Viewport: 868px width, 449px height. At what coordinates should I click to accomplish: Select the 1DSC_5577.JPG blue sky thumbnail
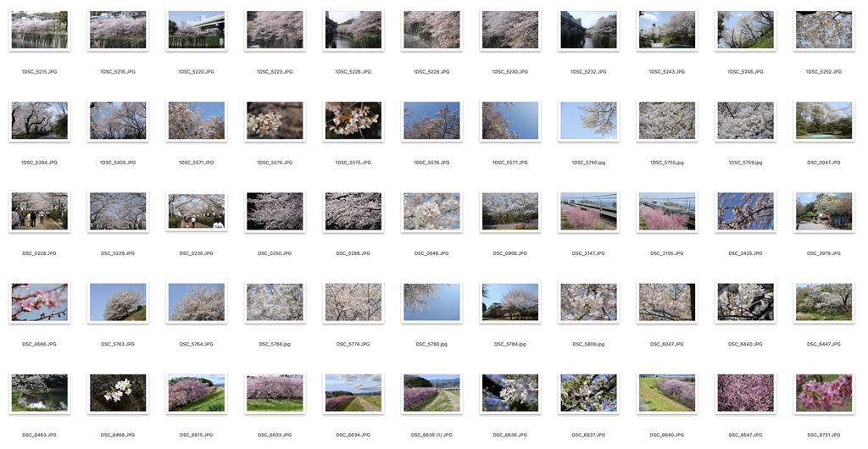(510, 120)
